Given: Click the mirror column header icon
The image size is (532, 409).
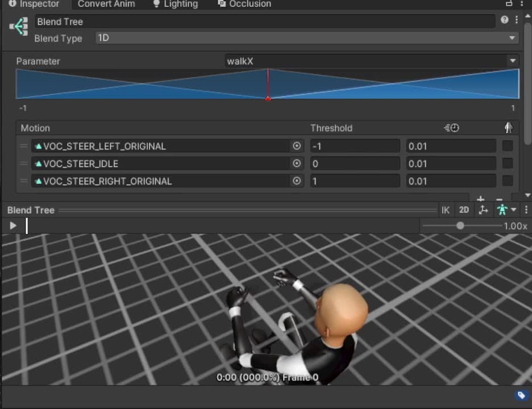Looking at the screenshot, I should [x=508, y=128].
